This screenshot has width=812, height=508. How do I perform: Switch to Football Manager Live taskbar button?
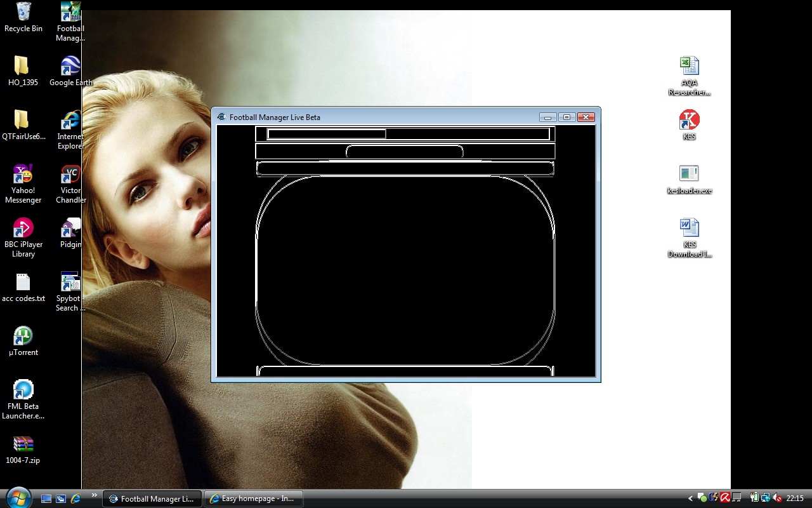[152, 498]
